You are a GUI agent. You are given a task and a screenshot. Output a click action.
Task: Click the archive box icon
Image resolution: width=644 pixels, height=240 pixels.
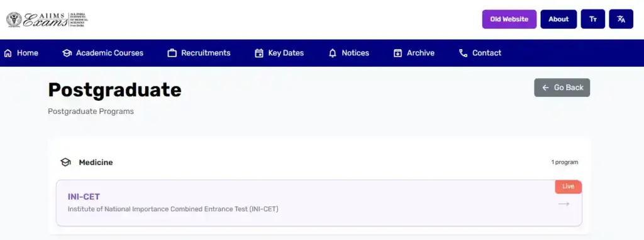397,53
